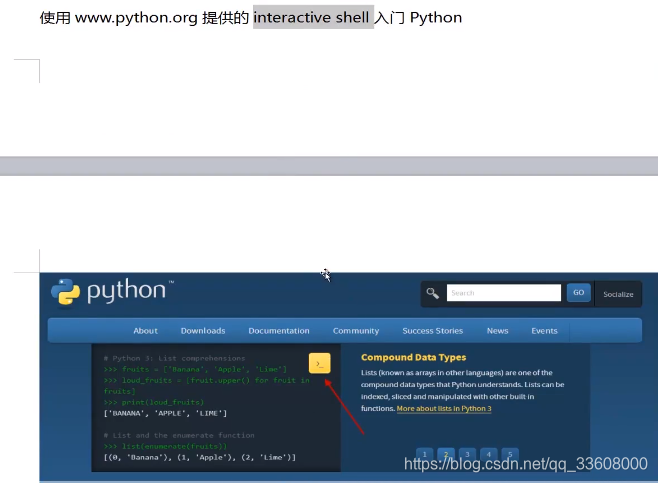Switch to slide 2 of the carousel
Screen dimensions: 658x483
[x=446, y=454]
